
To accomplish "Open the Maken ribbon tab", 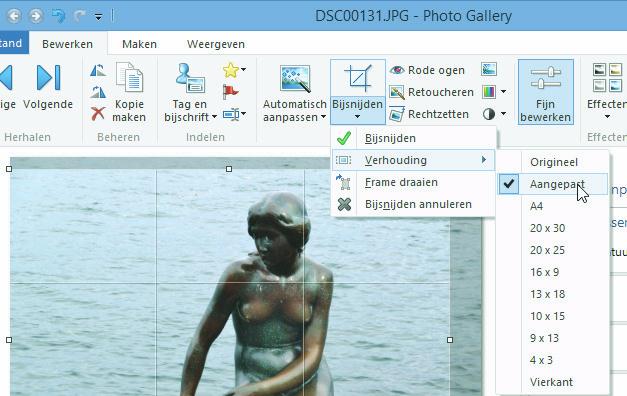I will (139, 44).
